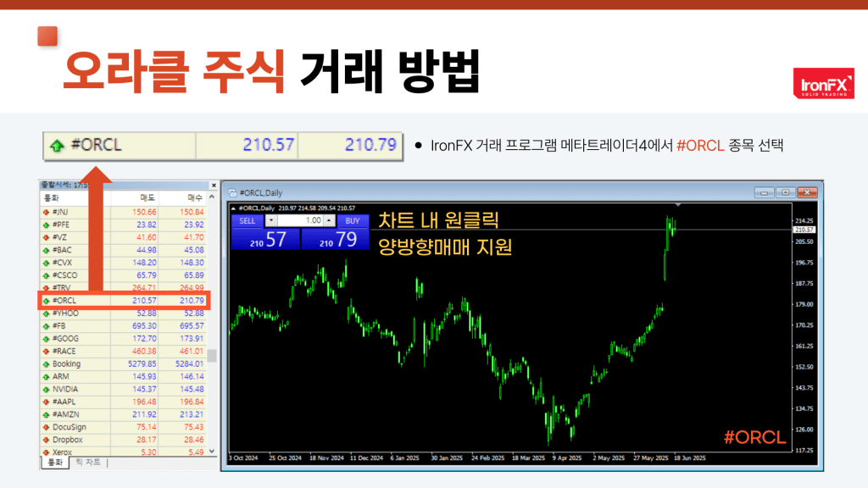868x488 pixels.
Task: Switch to the 틱 차트 tab
Action: 88,463
